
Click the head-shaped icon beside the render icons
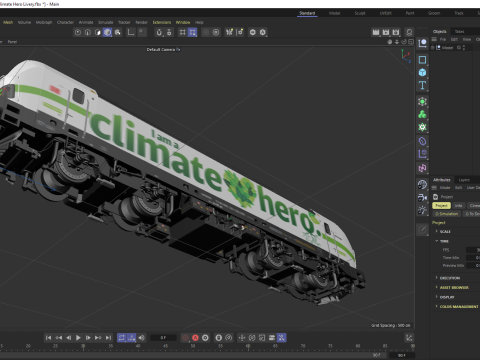click(x=409, y=32)
